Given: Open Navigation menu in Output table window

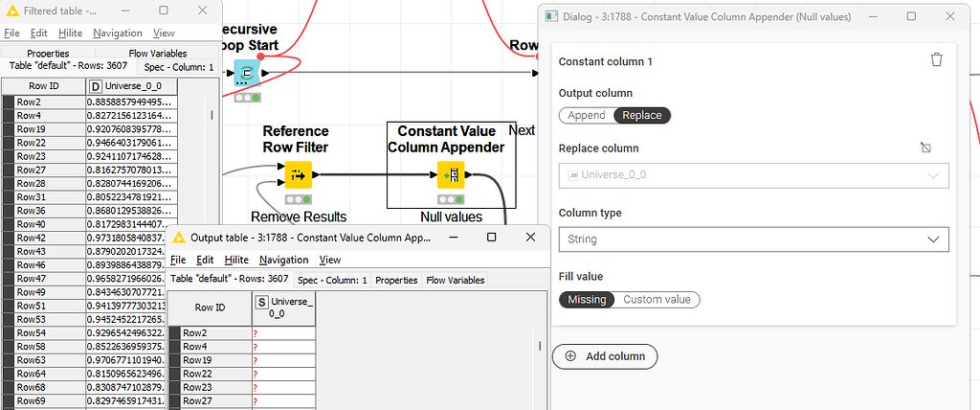Looking at the screenshot, I should click(x=283, y=260).
